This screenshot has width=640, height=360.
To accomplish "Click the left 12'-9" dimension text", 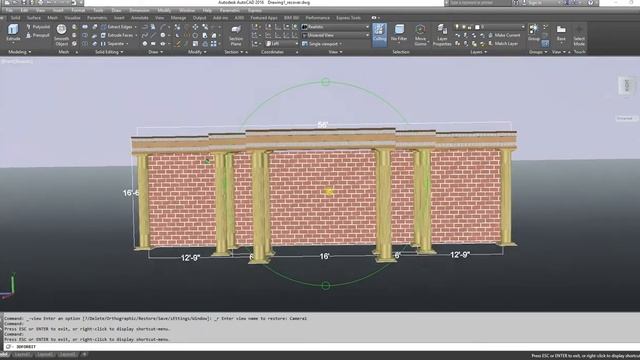I will [191, 258].
